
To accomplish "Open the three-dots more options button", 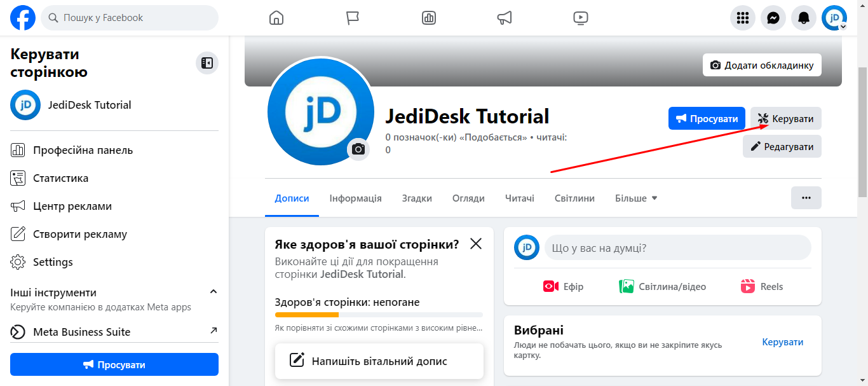I will pos(806,198).
